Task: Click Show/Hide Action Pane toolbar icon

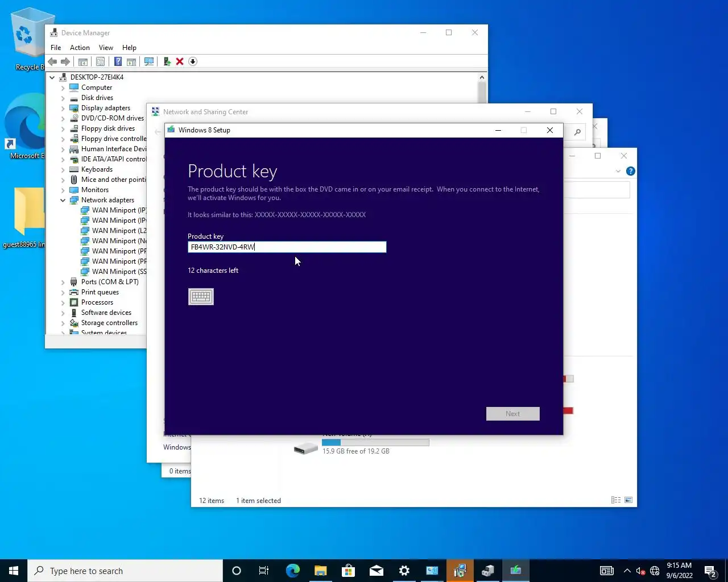Action: click(x=131, y=61)
